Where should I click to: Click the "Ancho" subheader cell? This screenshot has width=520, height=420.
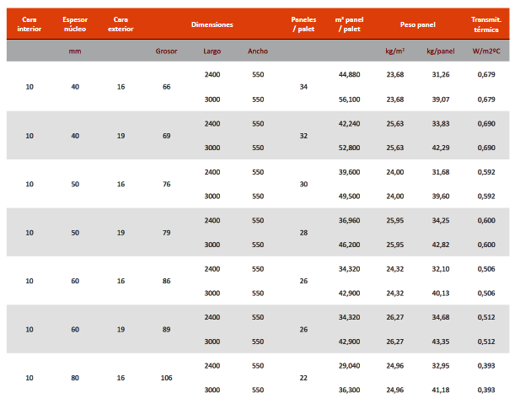(258, 51)
